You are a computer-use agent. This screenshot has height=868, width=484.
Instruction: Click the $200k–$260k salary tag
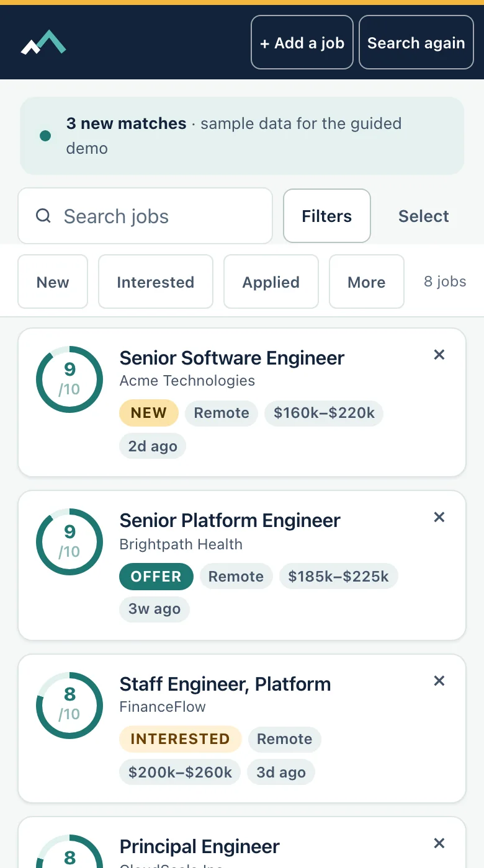click(180, 773)
